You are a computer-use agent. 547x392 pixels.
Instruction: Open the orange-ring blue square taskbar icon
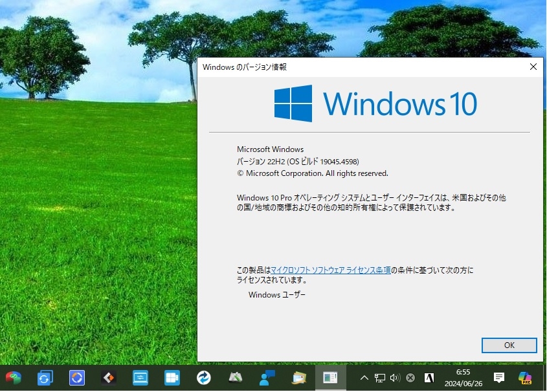pos(77,378)
